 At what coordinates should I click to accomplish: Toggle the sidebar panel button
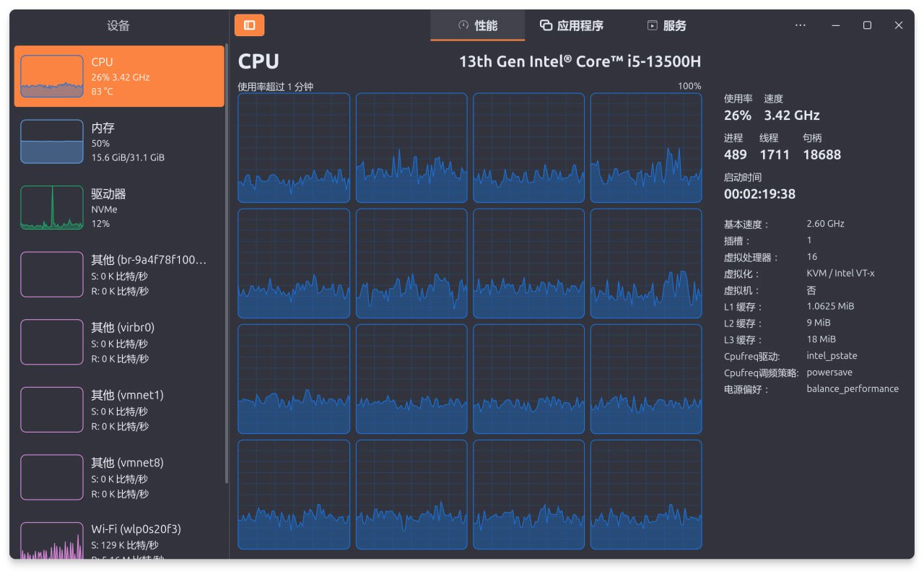[x=249, y=25]
